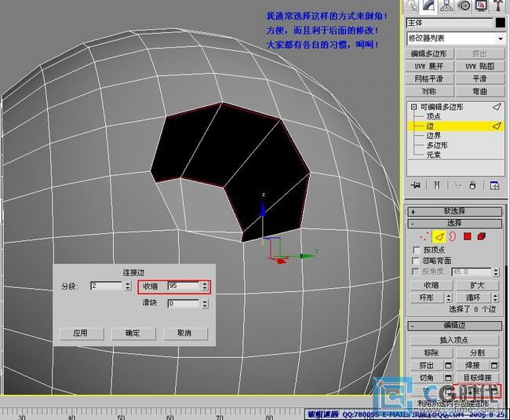Click the 分段 value field
The width and height of the screenshot is (510, 420).
pos(107,286)
